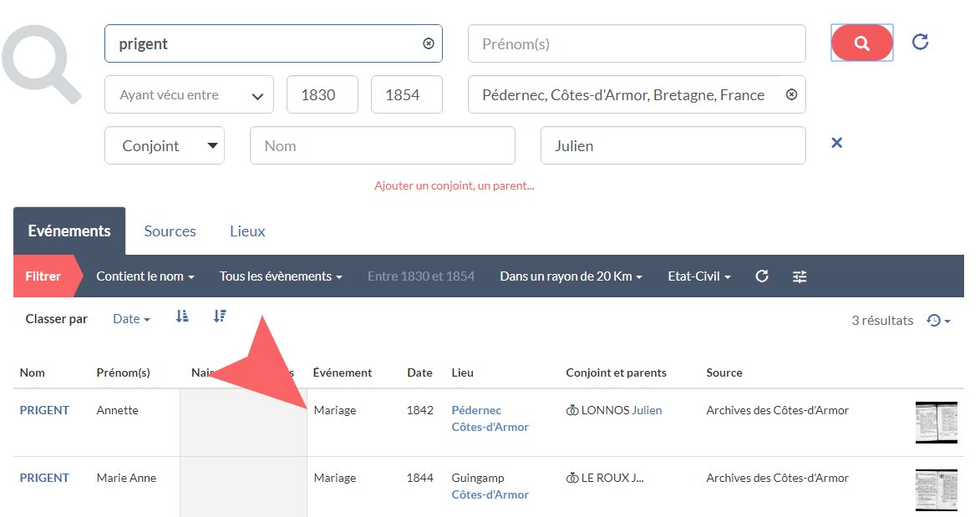Click the Prénom(s) input field
This screenshot has width=980, height=517.
coord(636,43)
